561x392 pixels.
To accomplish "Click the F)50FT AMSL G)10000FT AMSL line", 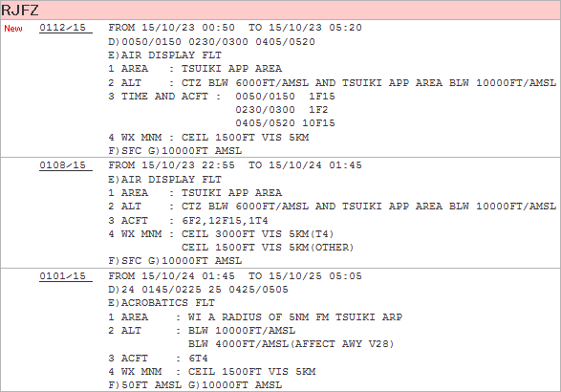I will 195,385.
